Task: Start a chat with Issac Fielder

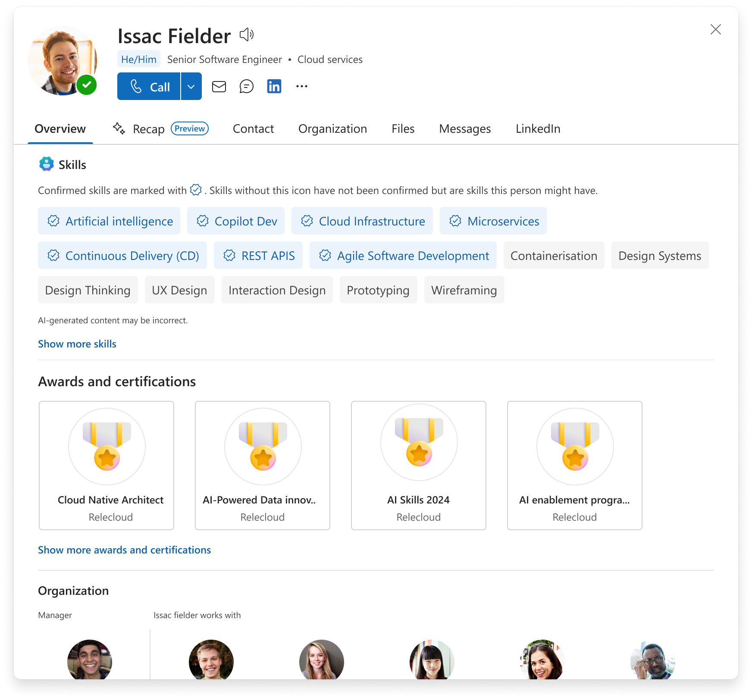Action: (246, 87)
